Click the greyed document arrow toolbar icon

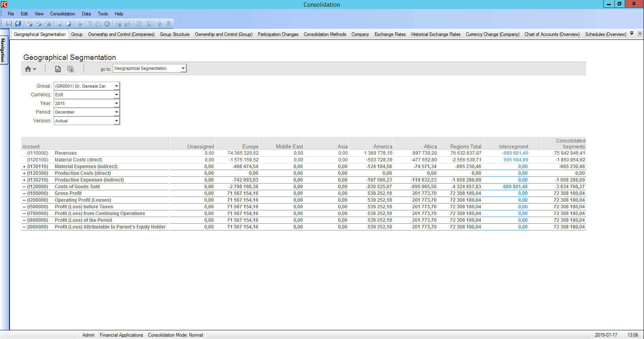point(60,24)
